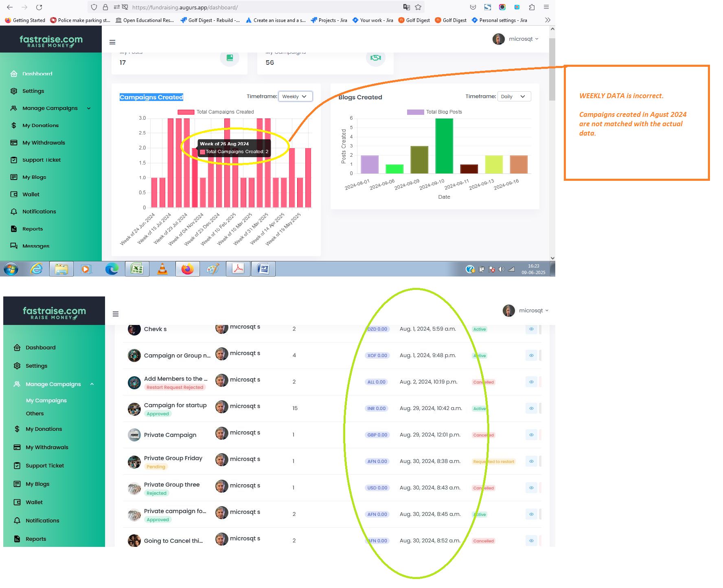Image resolution: width=723 pixels, height=588 pixels.
Task: Reload the page with the refresh icon
Action: coord(39,7)
